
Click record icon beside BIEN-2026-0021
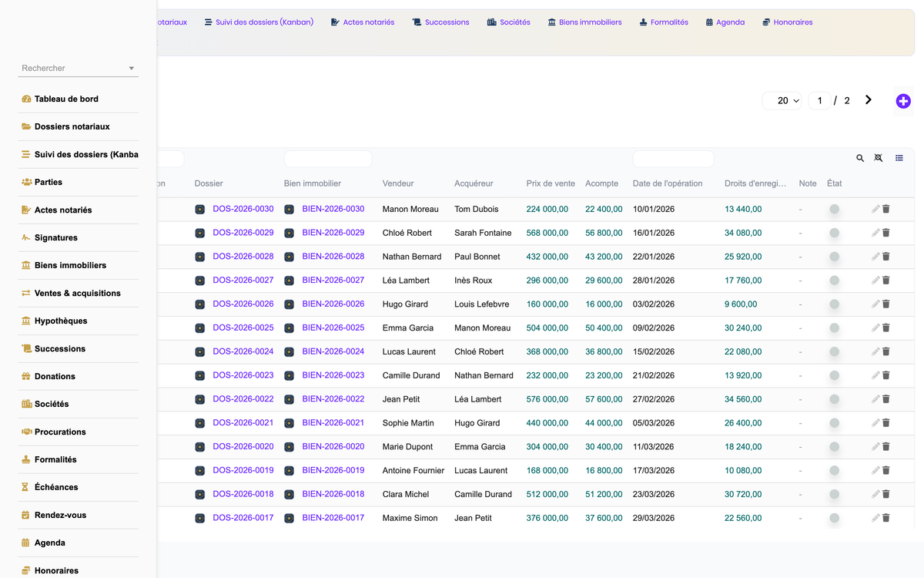coord(290,423)
